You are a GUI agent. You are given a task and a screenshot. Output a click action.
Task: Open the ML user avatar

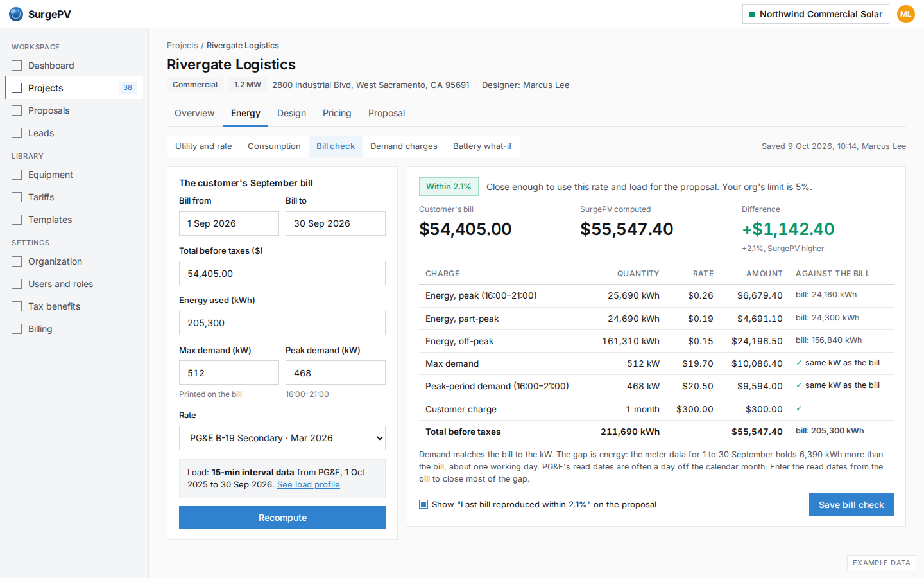click(x=905, y=14)
